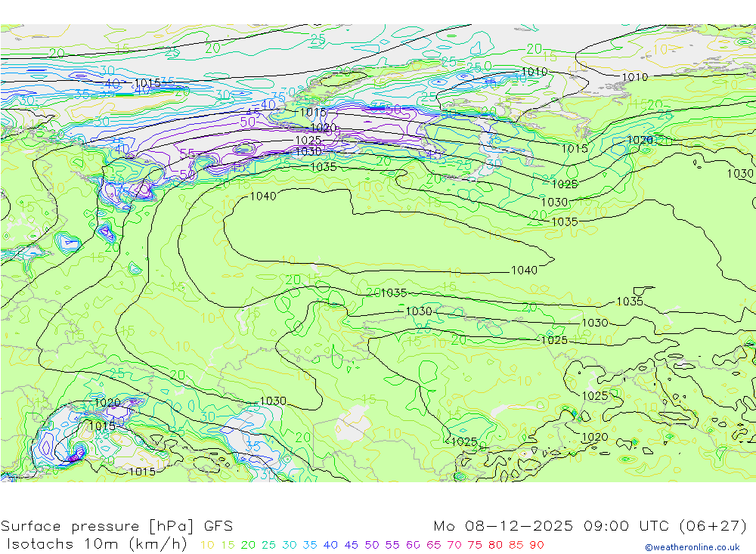Select the 60 value in the isotach legend
Image resolution: width=756 pixels, height=554 pixels.
pos(413,545)
